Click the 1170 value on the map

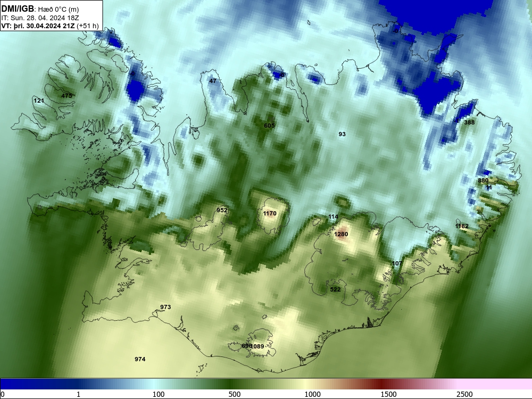270,213
